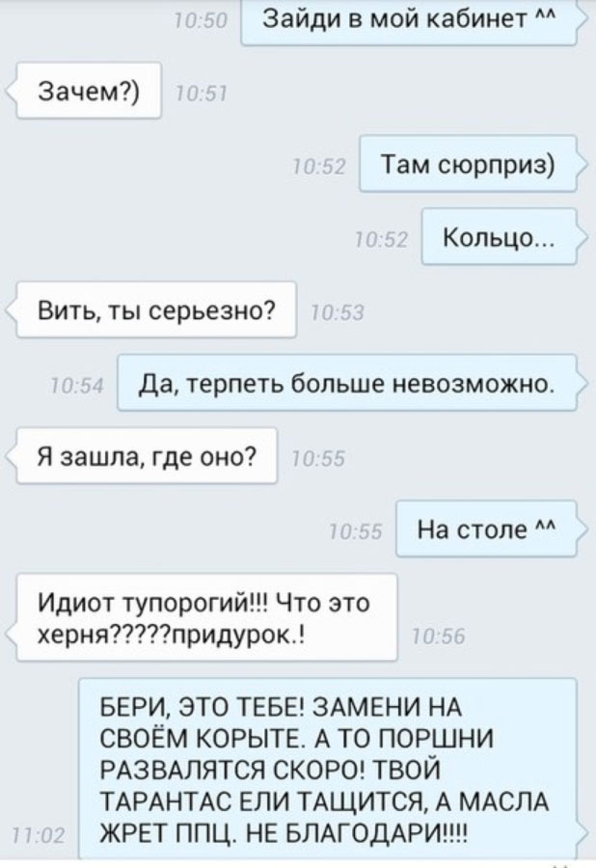Screen dimensions: 596x868
Task: Click the 10:55 timestamp beside 'Я зашла'
Action: (318, 459)
